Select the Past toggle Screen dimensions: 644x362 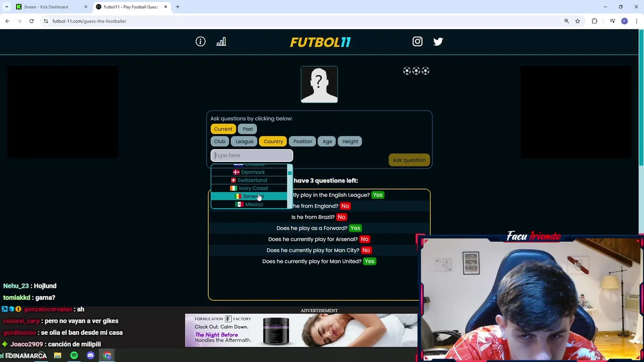point(248,129)
